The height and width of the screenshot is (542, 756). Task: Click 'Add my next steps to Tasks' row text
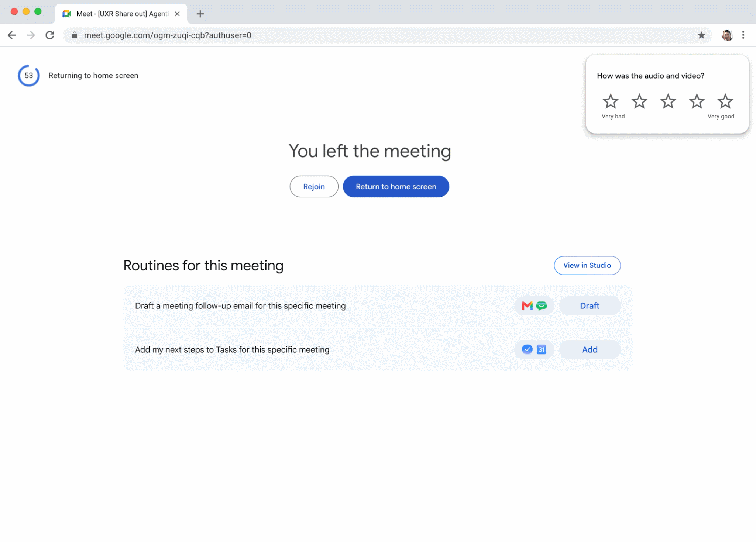(232, 349)
